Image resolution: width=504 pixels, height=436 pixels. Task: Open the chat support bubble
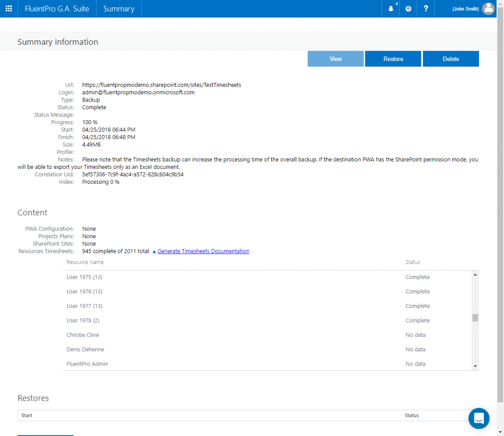[478, 418]
